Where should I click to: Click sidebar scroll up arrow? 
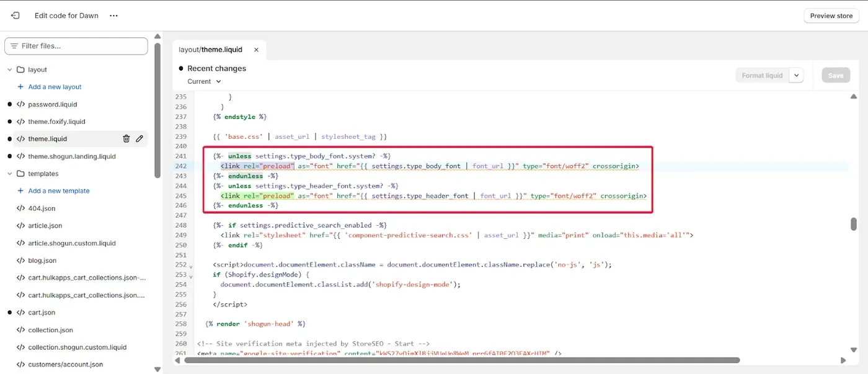157,37
